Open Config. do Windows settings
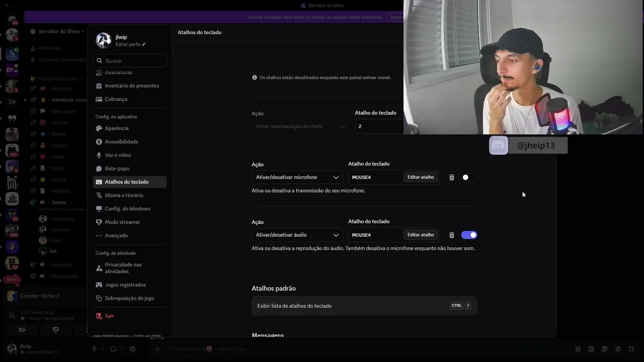 click(x=130, y=209)
